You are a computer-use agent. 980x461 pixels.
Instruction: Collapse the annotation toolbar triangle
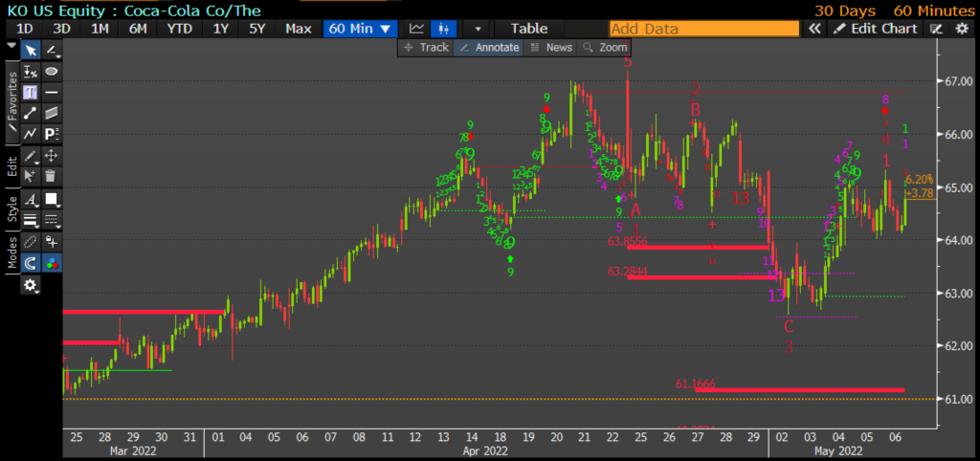tap(11, 46)
